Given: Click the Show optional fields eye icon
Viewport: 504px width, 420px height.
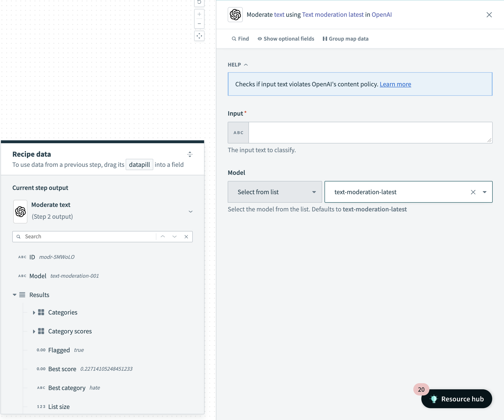Looking at the screenshot, I should click(259, 38).
